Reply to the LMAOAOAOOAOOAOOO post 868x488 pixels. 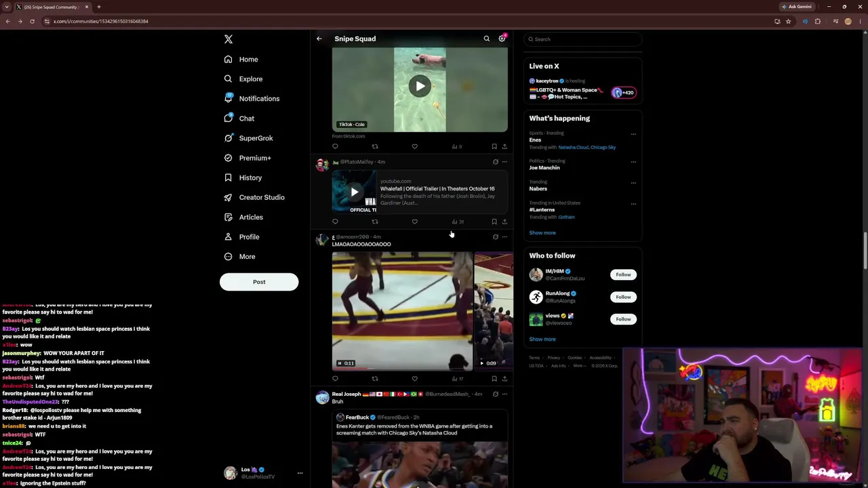click(x=335, y=379)
